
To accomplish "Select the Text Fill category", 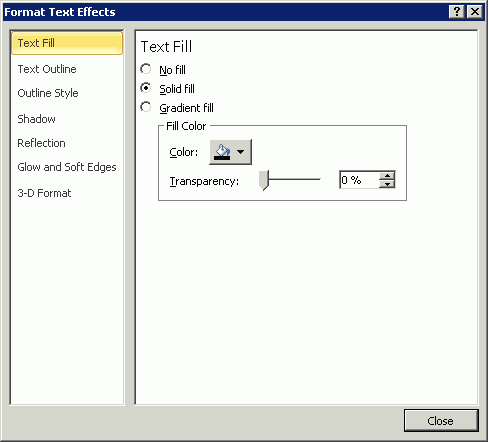I will 67,43.
